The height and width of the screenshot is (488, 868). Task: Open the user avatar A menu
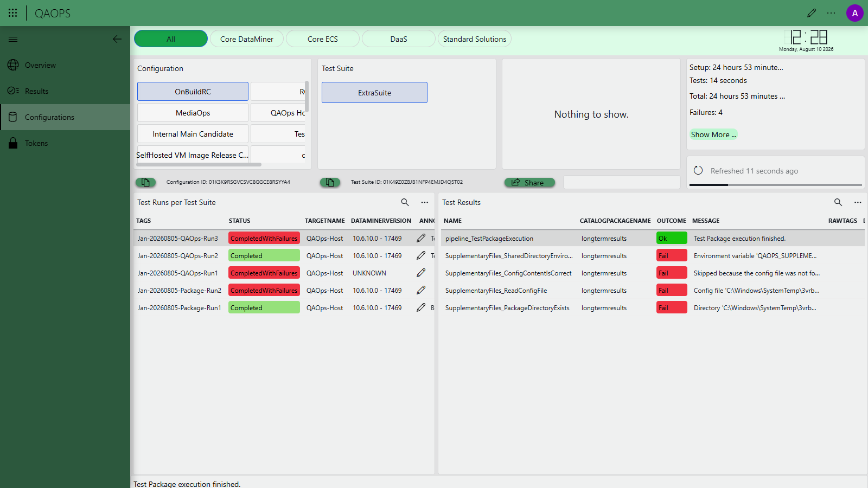pyautogui.click(x=855, y=13)
